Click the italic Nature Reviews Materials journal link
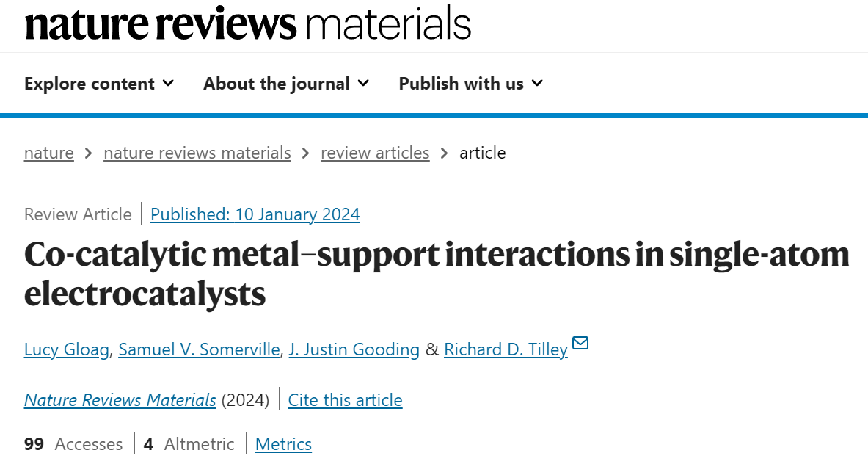 (x=120, y=399)
